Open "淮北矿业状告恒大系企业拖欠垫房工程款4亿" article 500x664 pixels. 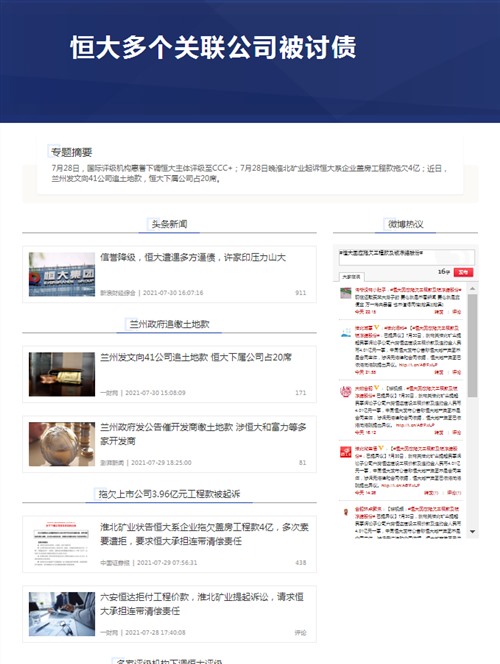tap(204, 534)
